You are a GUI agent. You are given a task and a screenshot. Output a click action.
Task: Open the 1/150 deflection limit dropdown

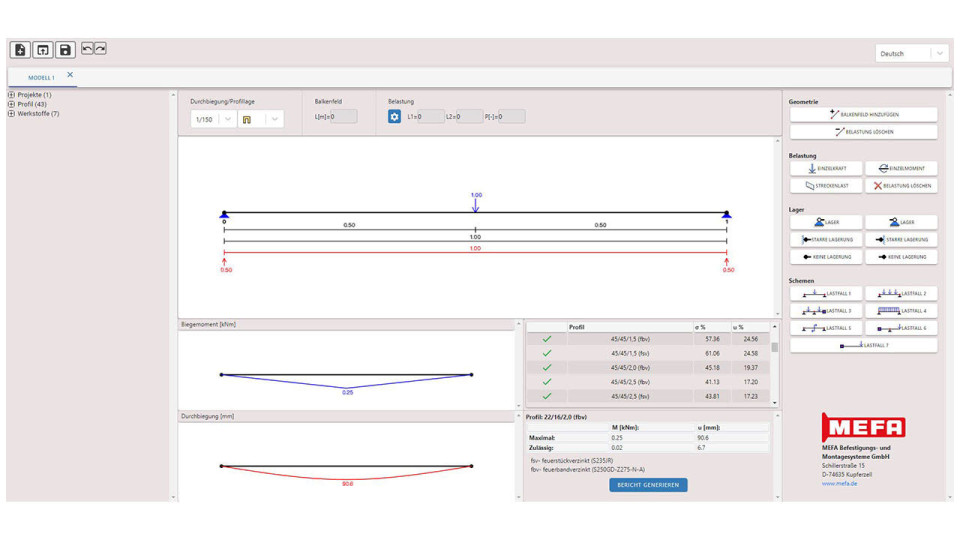[213, 119]
